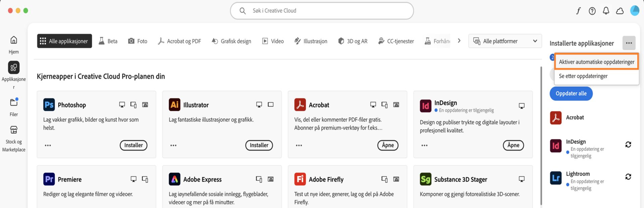
Task: Click the apps list vertical scrollbar
Action: pyautogui.click(x=541, y=136)
